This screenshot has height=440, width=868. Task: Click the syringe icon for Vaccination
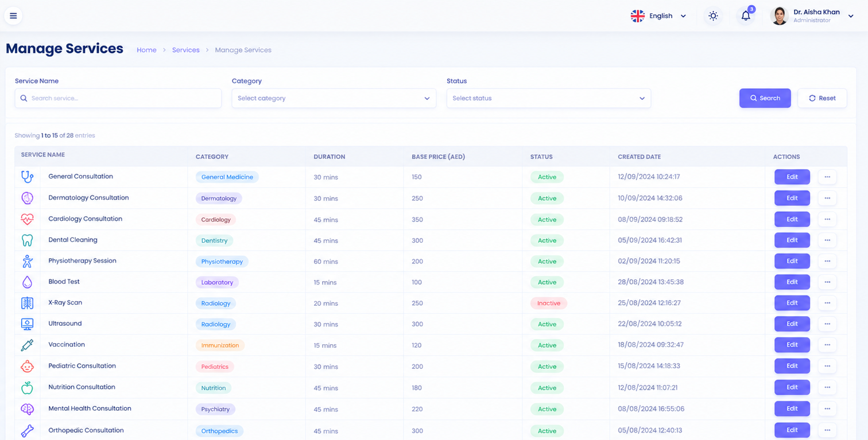coord(27,345)
